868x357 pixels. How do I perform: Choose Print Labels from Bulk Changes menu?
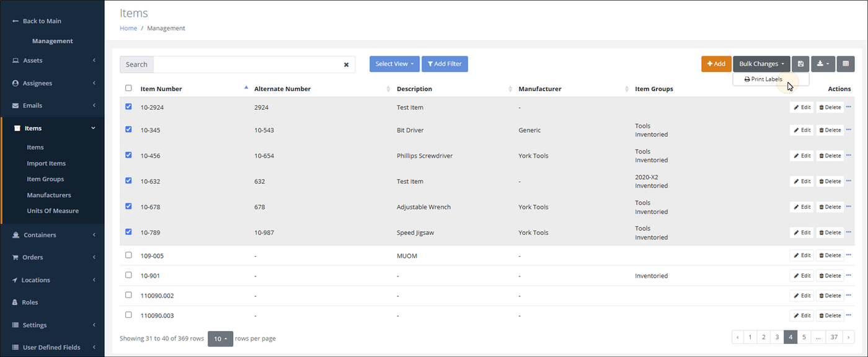tap(763, 79)
